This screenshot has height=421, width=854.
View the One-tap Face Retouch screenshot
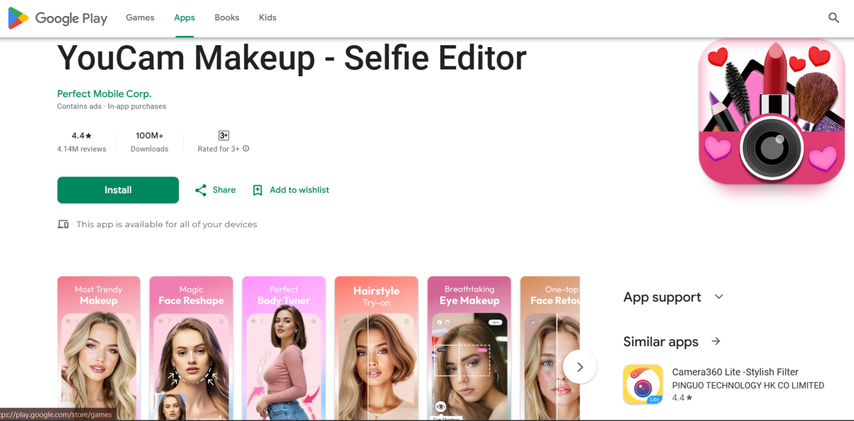(x=550, y=349)
